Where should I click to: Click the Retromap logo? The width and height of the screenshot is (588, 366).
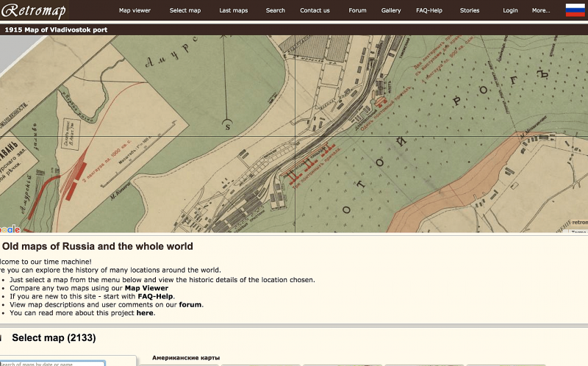34,10
